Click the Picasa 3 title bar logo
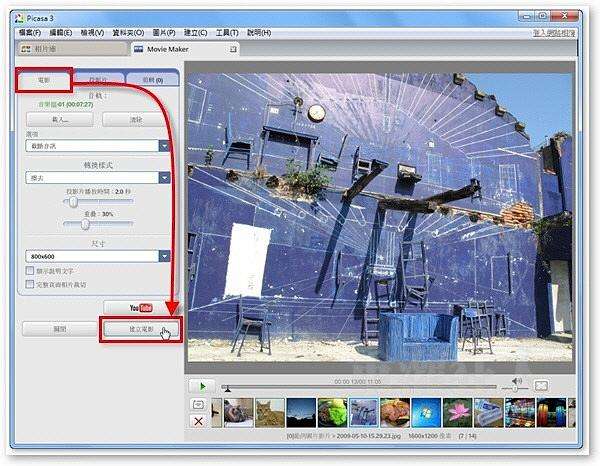 tap(18, 18)
